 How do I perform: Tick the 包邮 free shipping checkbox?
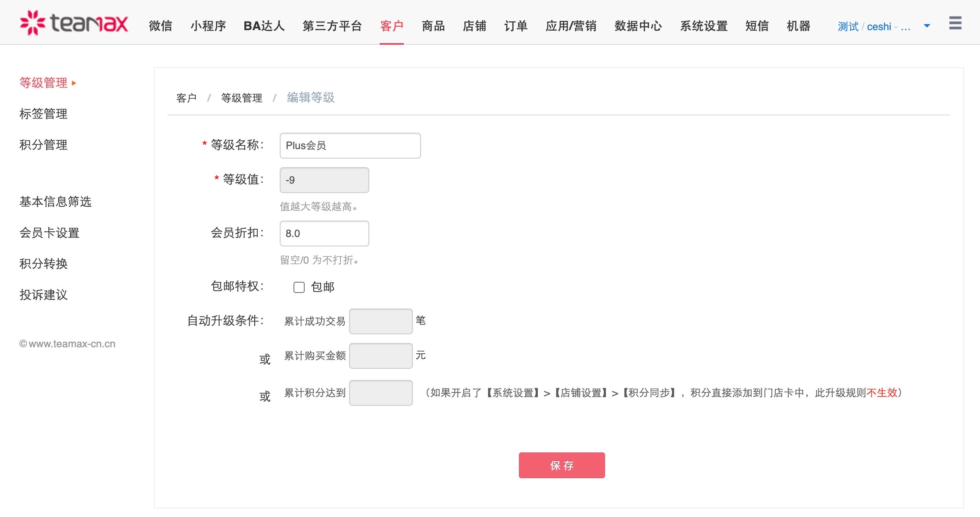click(x=299, y=287)
